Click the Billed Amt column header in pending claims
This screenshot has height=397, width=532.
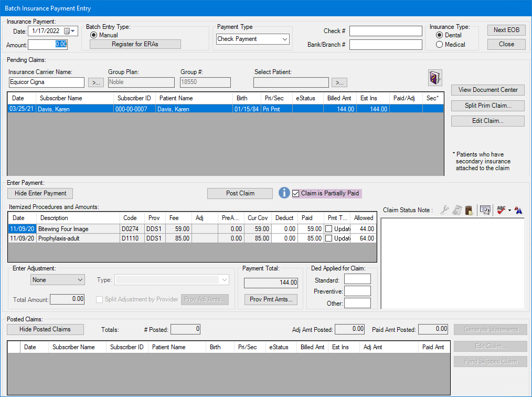click(x=340, y=98)
